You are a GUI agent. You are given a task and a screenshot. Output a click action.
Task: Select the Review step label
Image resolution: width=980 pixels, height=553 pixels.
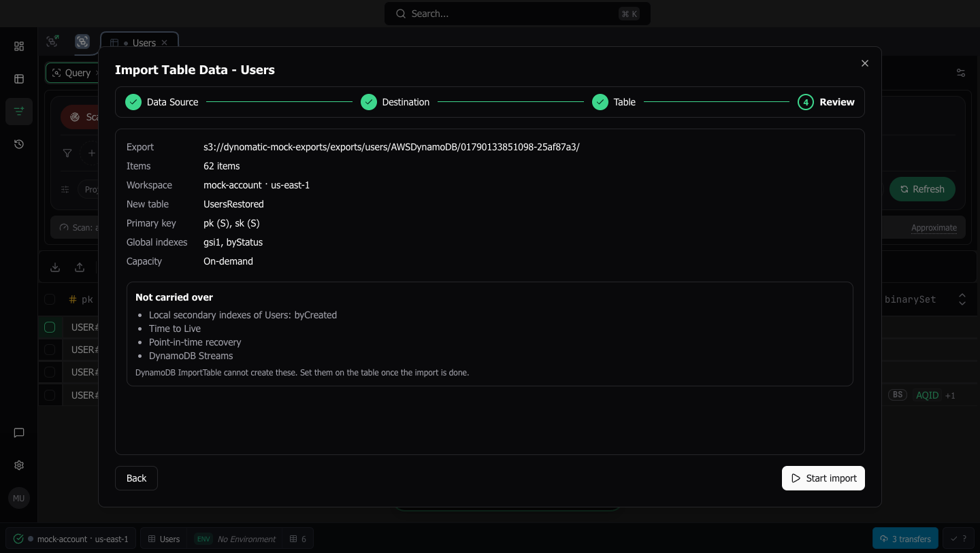837,102
